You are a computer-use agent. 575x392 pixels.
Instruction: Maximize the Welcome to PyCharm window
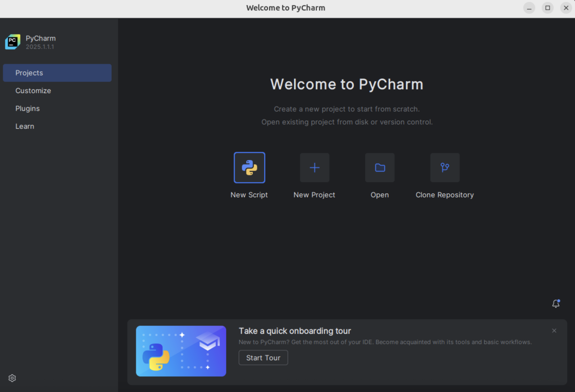pos(548,8)
